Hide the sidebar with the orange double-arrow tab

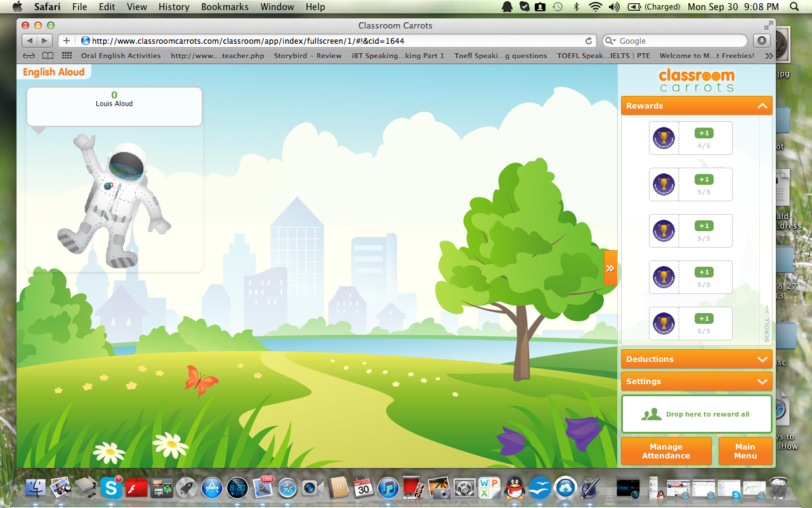(610, 268)
